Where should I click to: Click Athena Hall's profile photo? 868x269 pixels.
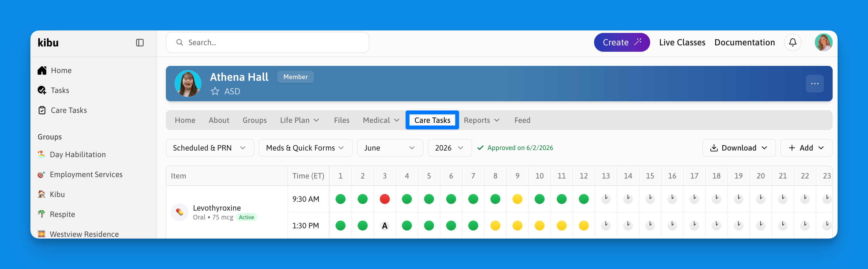[x=188, y=83]
